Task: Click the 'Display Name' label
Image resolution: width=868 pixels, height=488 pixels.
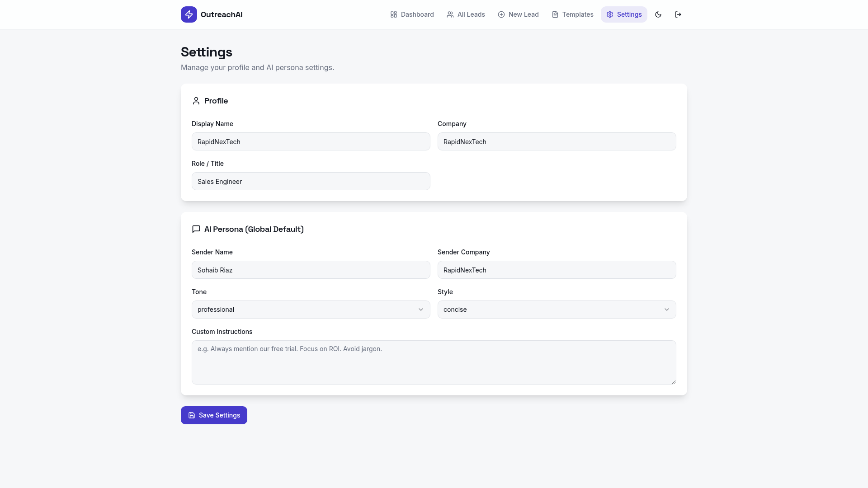Action: [212, 124]
